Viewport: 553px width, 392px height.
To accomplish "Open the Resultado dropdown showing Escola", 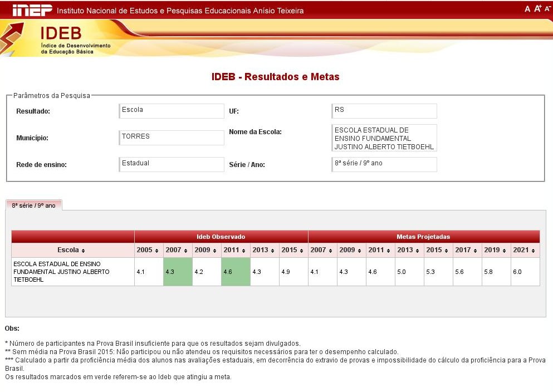I will pyautogui.click(x=171, y=111).
